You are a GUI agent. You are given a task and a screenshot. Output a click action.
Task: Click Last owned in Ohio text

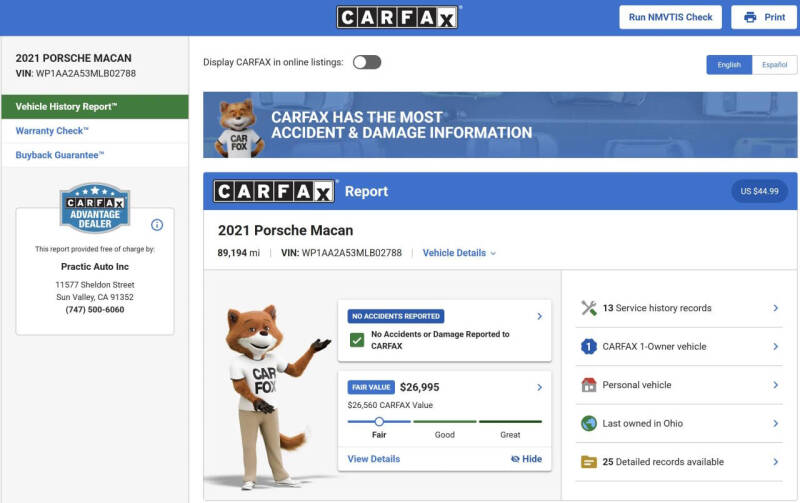(642, 423)
